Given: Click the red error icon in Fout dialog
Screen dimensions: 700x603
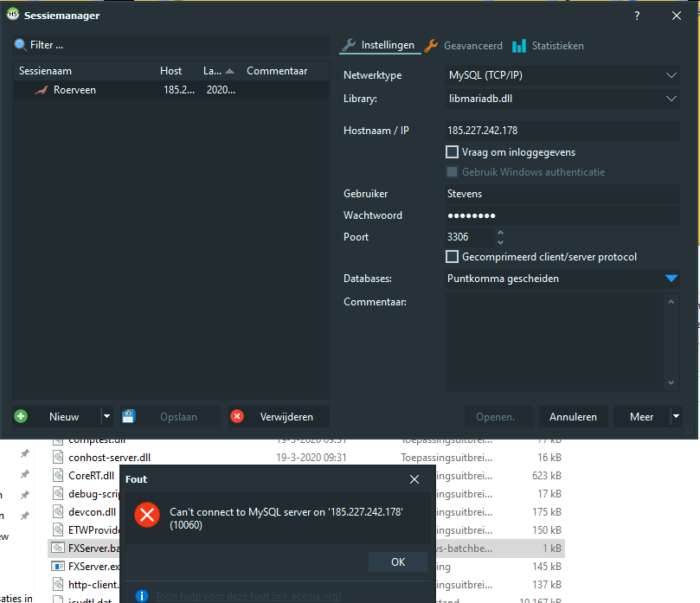Looking at the screenshot, I should [x=148, y=516].
